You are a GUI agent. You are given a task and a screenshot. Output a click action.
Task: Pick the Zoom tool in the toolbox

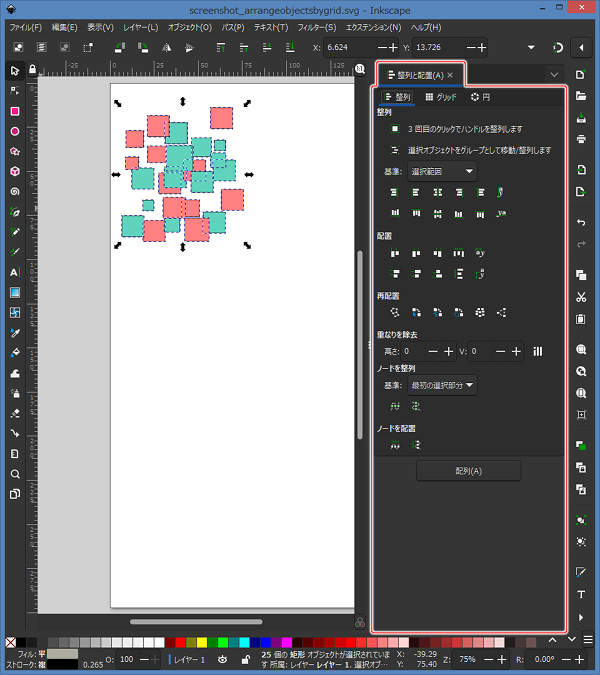[x=15, y=474]
